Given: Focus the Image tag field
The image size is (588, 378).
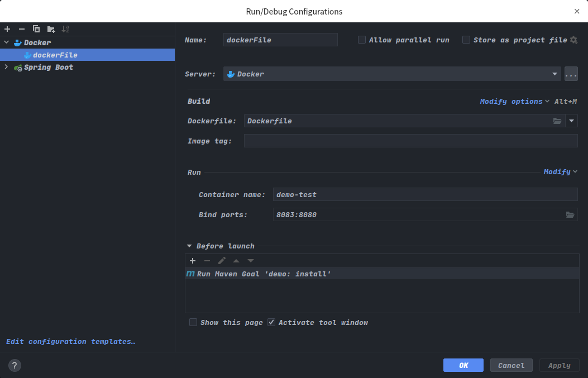Looking at the screenshot, I should (x=410, y=141).
